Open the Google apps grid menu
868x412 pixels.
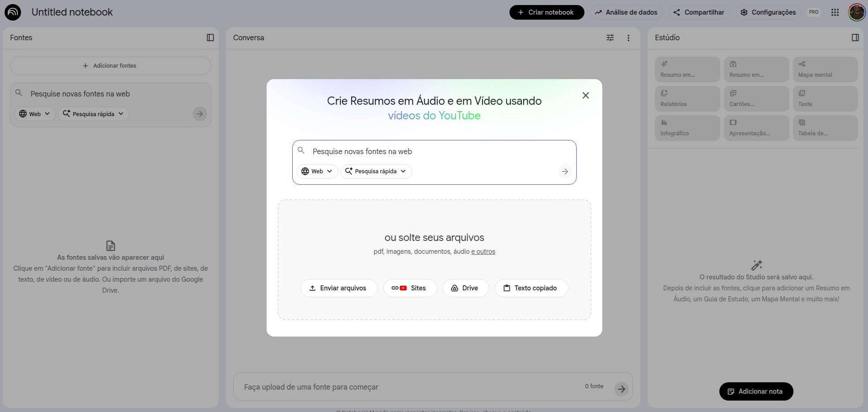pyautogui.click(x=834, y=12)
